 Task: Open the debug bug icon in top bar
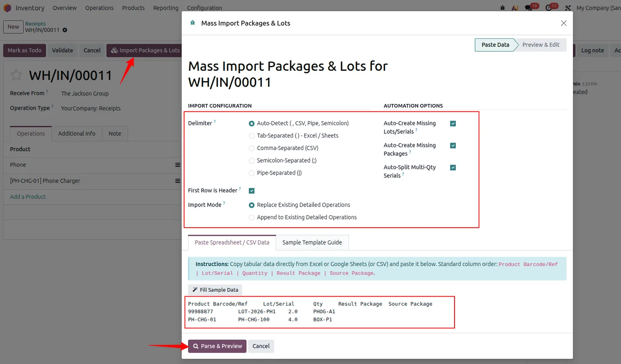click(x=502, y=8)
